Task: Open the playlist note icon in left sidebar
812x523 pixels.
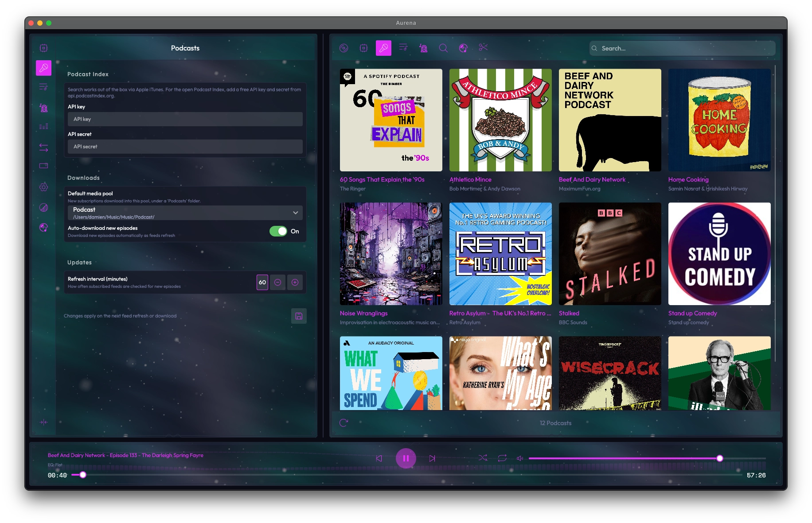Action: (43, 87)
